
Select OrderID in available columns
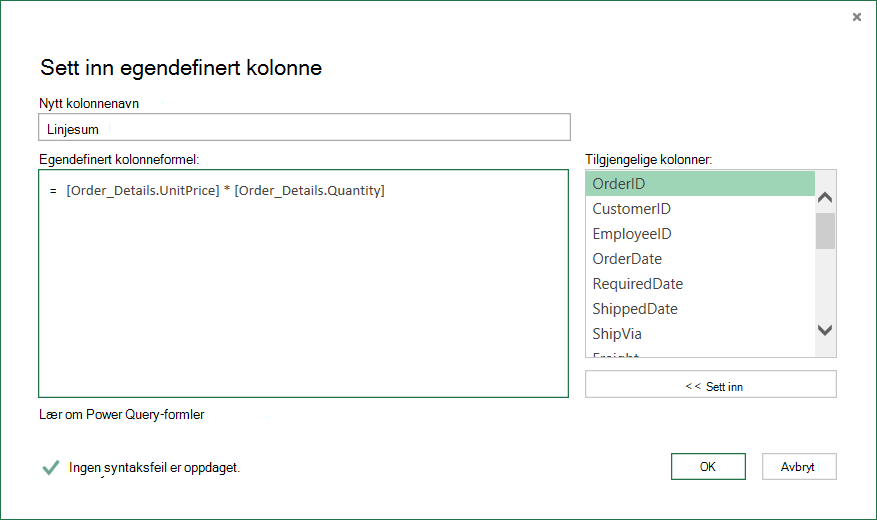[700, 183]
